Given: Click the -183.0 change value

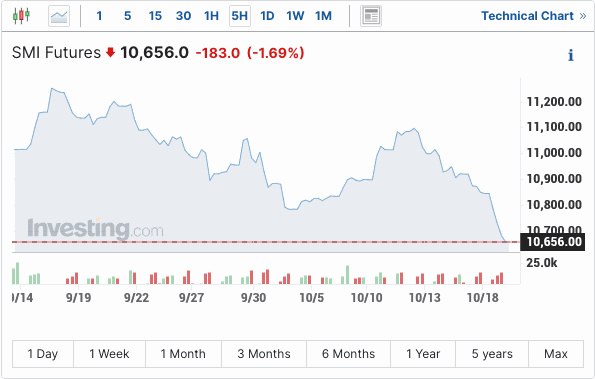Looking at the screenshot, I should pos(218,53).
